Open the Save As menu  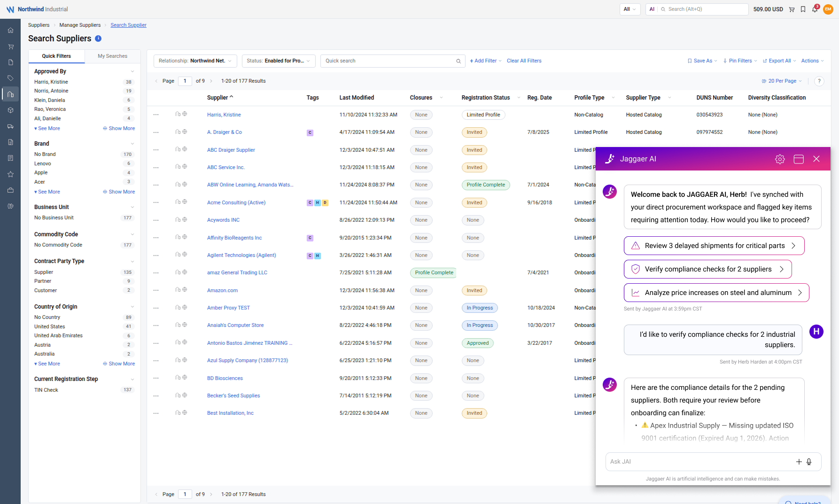click(x=702, y=61)
